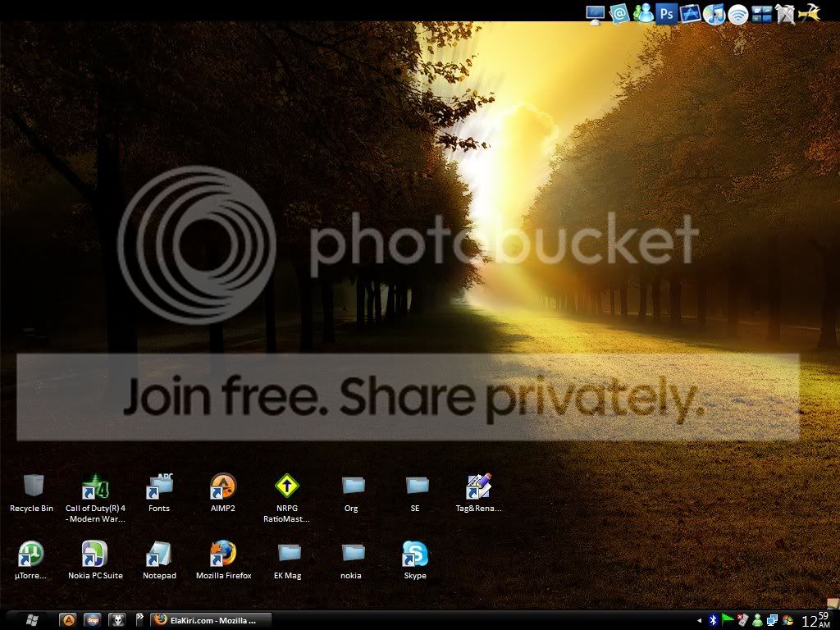Expand the quick launch overflow chevron
The height and width of the screenshot is (630, 840).
139,618
